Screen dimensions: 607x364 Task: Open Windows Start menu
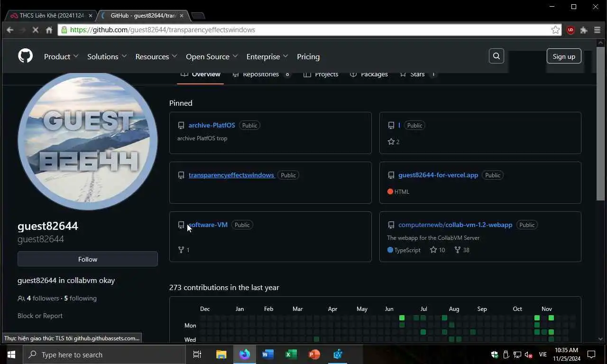point(11,355)
